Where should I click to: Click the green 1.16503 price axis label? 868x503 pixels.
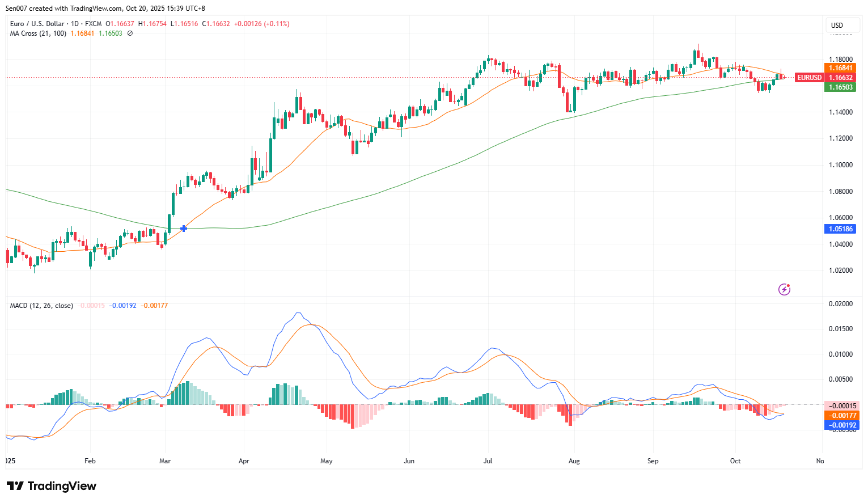[840, 87]
